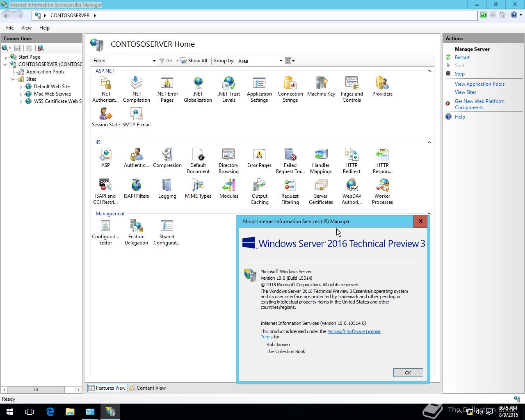525x420 pixels.
Task: Open Compression feature
Action: pyautogui.click(x=167, y=158)
